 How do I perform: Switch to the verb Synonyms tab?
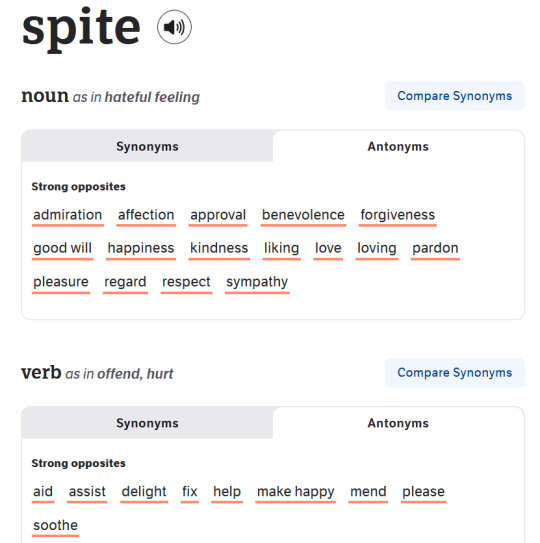147,423
